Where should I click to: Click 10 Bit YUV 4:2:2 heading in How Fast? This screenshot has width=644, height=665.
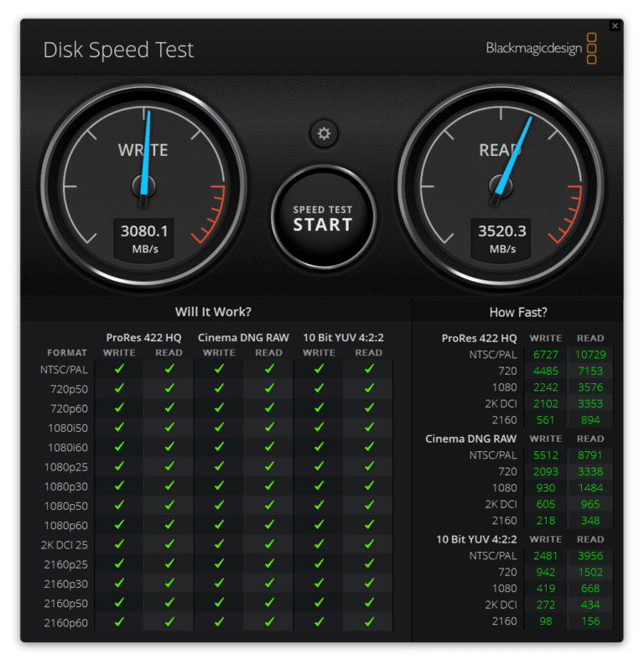point(476,539)
